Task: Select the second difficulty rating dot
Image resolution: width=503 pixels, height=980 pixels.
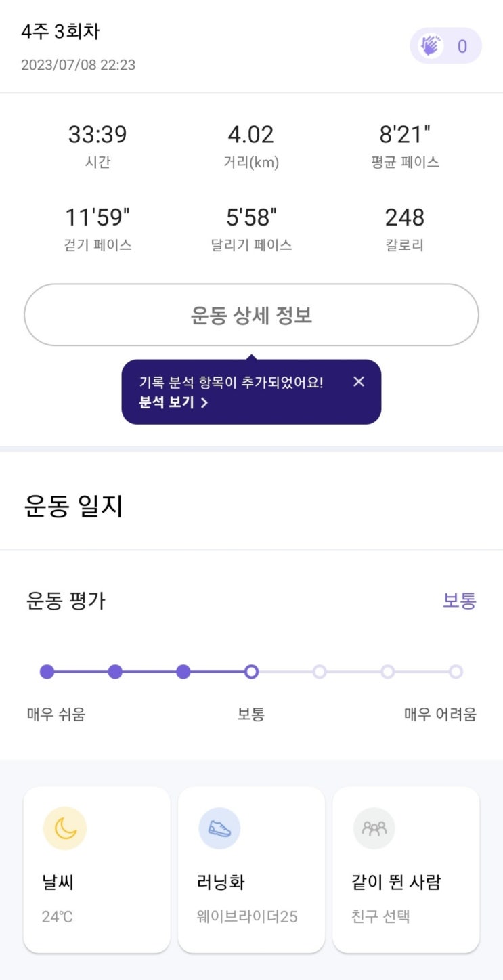Action: (115, 672)
